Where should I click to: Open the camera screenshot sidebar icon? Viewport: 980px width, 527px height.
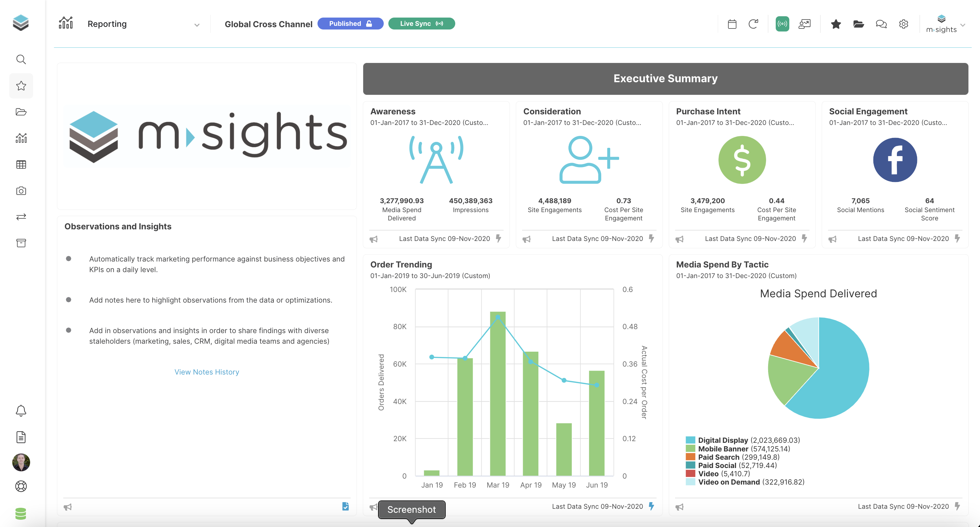[x=21, y=191]
